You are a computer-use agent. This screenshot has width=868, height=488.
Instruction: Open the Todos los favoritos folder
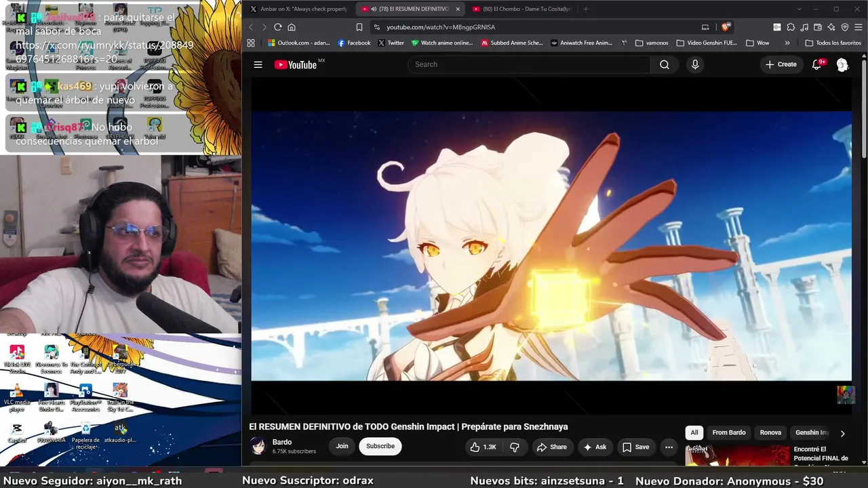click(x=833, y=43)
